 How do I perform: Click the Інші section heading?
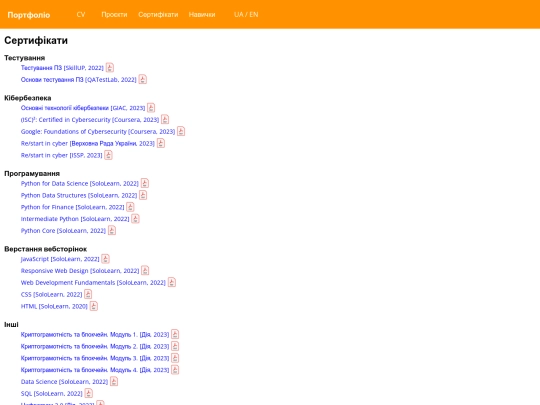(11, 324)
